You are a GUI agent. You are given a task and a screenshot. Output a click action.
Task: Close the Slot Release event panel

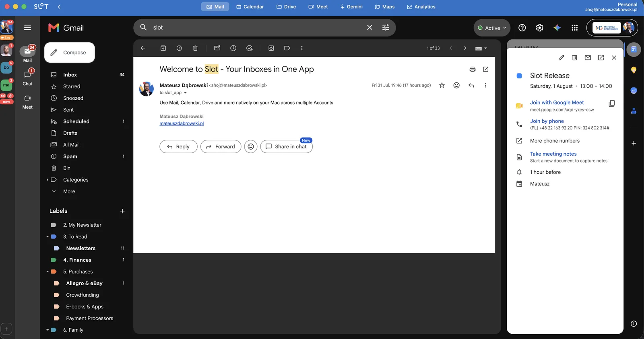point(614,58)
